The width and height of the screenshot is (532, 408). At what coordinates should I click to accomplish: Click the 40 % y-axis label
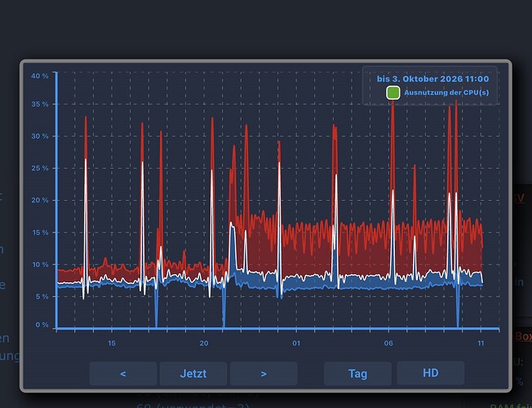click(x=40, y=76)
